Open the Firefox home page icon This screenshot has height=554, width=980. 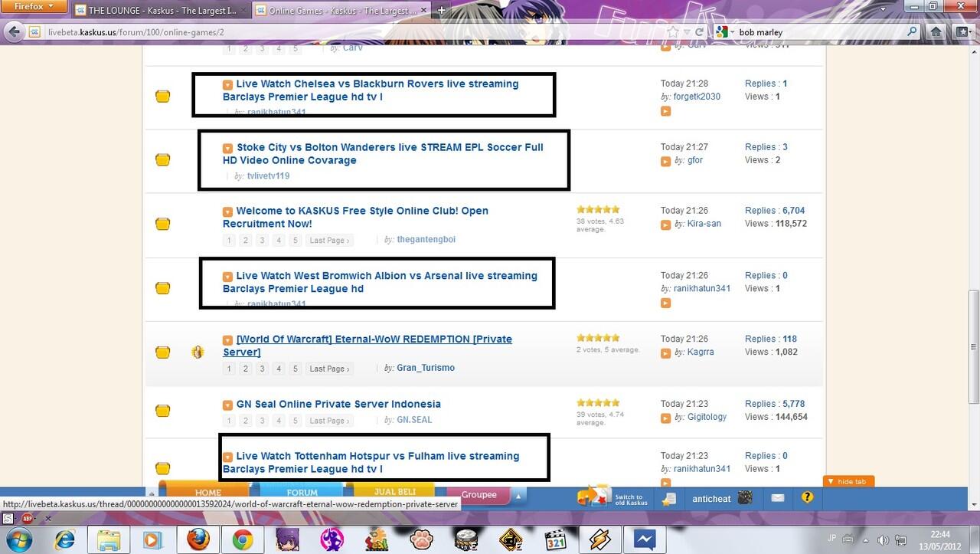click(936, 32)
